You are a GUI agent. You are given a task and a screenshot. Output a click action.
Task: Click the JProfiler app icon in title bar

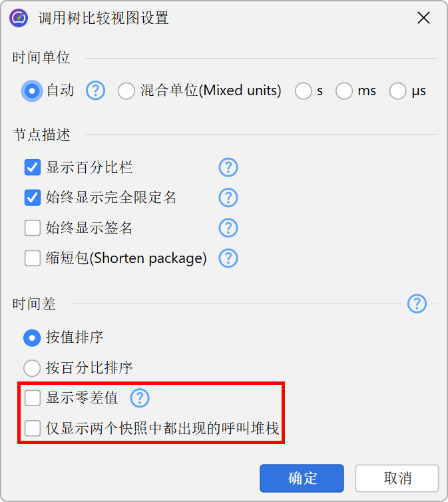click(x=19, y=18)
